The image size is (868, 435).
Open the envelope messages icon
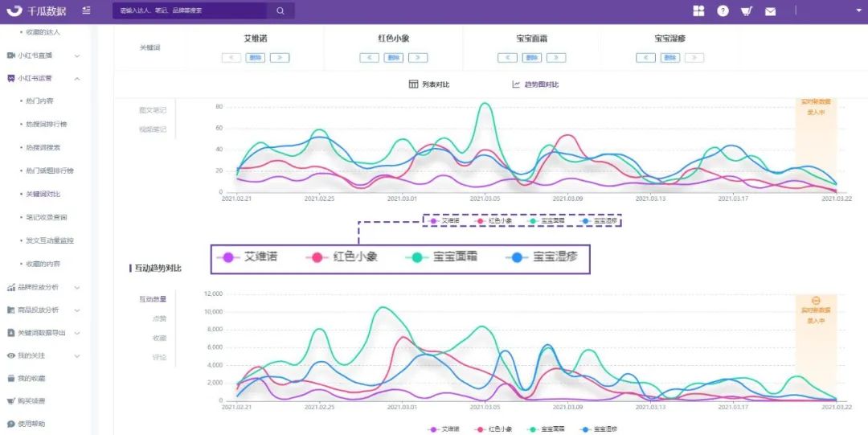click(770, 11)
